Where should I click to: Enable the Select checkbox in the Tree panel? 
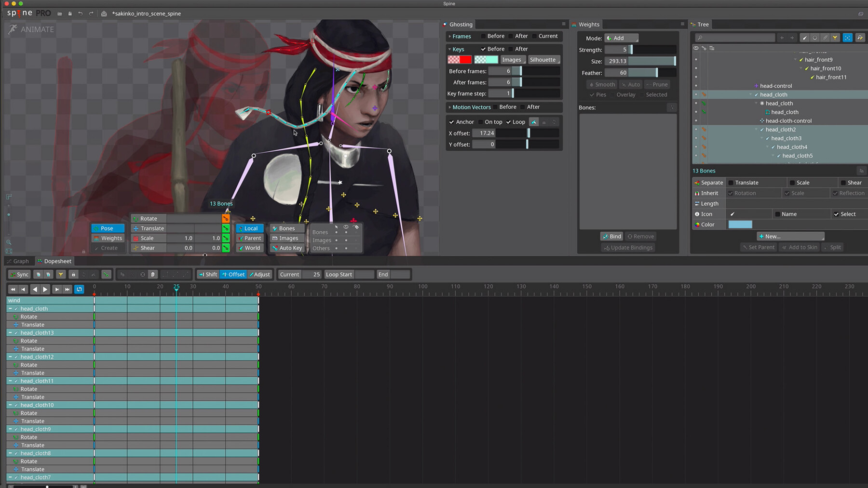click(837, 214)
